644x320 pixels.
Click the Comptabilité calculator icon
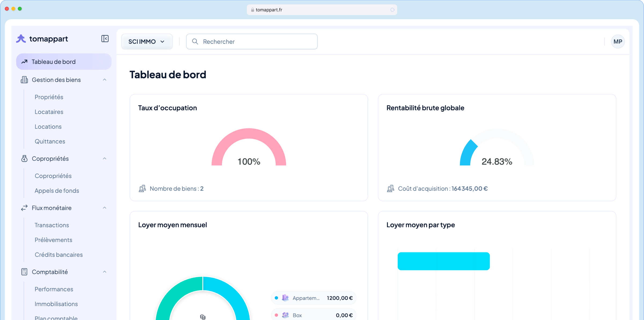pyautogui.click(x=24, y=272)
